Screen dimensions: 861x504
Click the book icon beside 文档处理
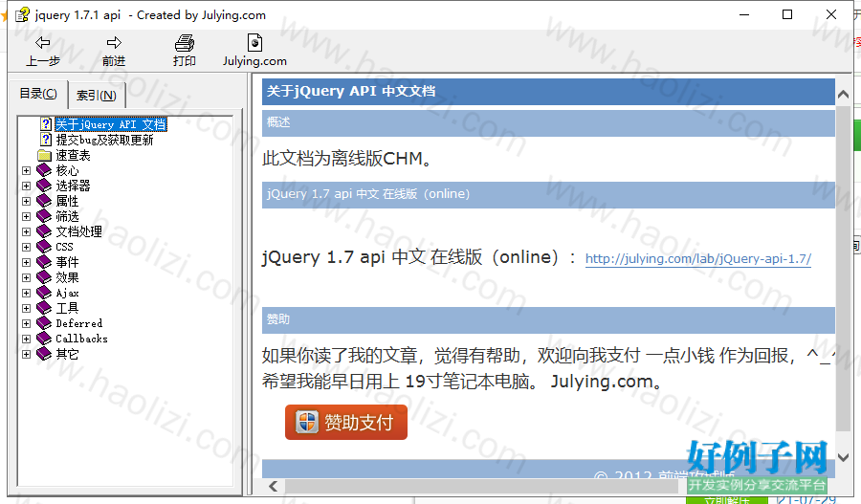[x=44, y=231]
